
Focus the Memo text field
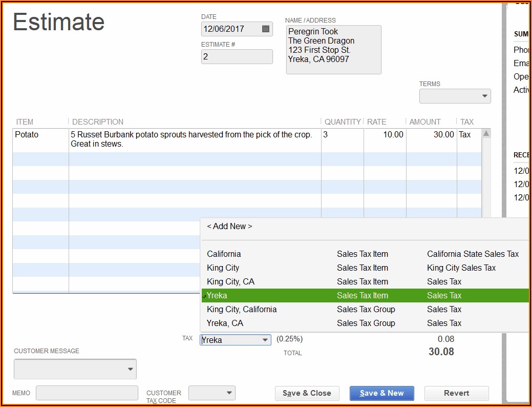(87, 393)
